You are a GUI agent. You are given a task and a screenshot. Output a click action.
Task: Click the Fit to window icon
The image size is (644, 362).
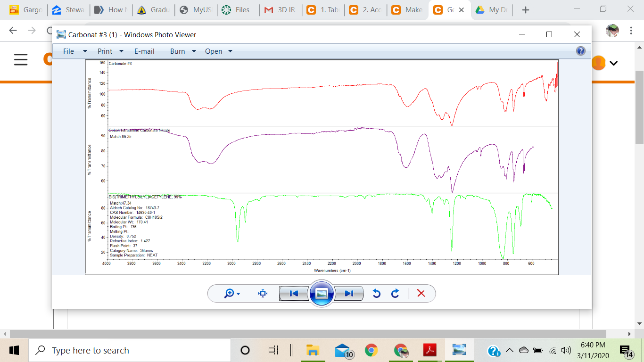tap(263, 294)
